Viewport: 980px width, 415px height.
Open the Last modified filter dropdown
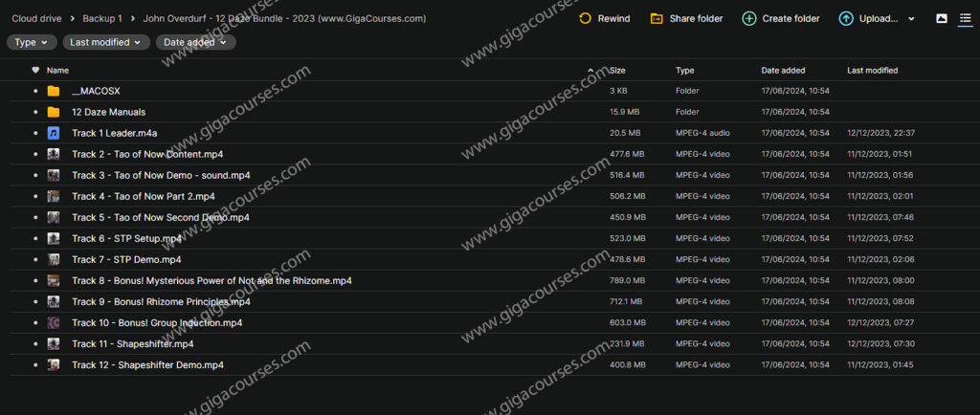(x=106, y=42)
